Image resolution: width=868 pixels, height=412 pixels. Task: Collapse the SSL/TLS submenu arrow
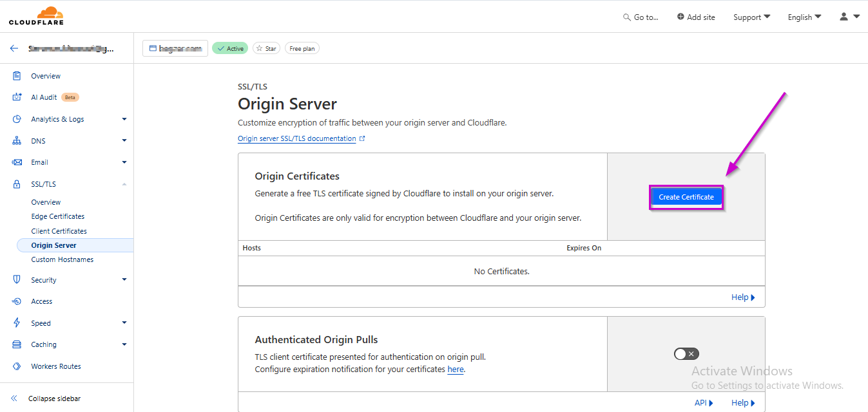pos(124,184)
